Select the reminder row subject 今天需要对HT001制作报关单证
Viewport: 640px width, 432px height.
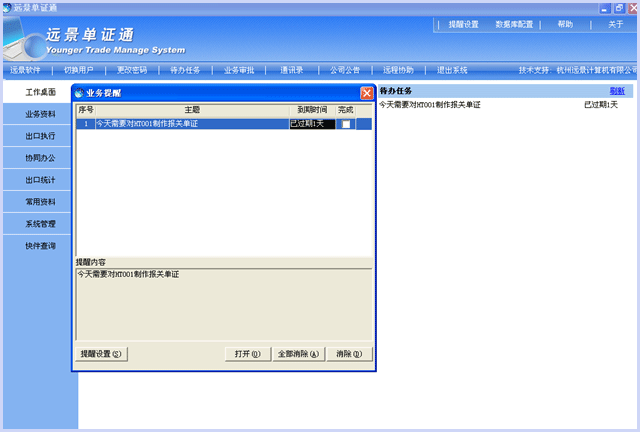pos(192,124)
